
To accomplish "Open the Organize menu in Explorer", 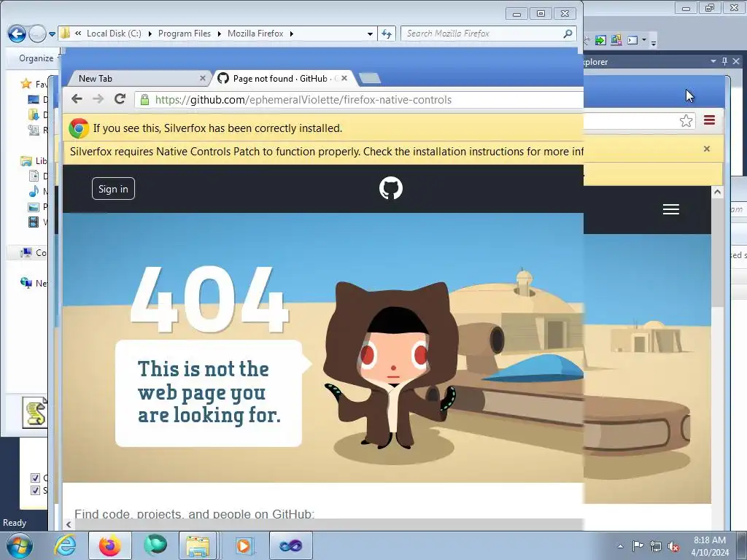I will [x=36, y=58].
